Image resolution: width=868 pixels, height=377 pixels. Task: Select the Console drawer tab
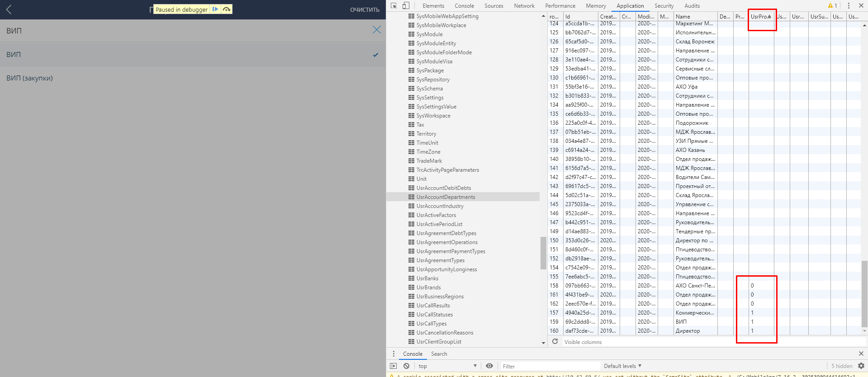pos(413,354)
